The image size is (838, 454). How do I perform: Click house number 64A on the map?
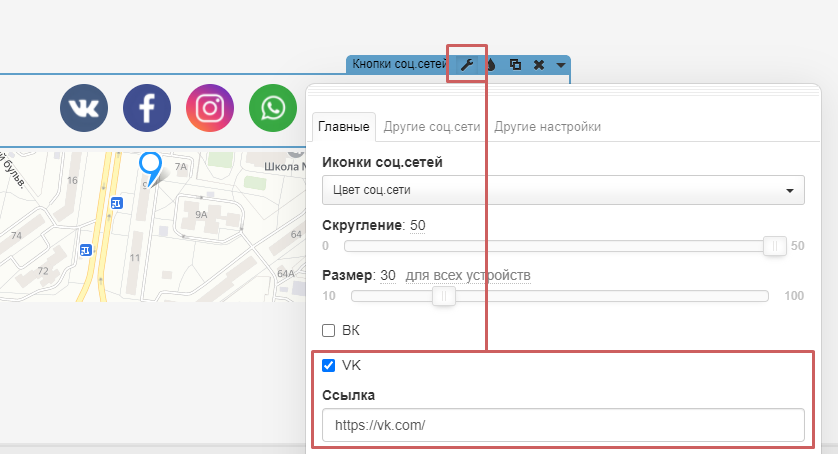tap(286, 273)
